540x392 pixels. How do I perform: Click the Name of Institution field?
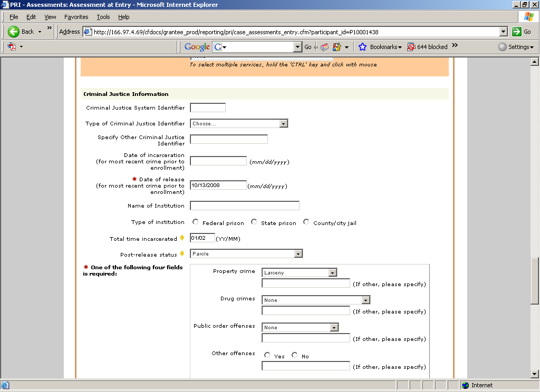[x=245, y=205]
